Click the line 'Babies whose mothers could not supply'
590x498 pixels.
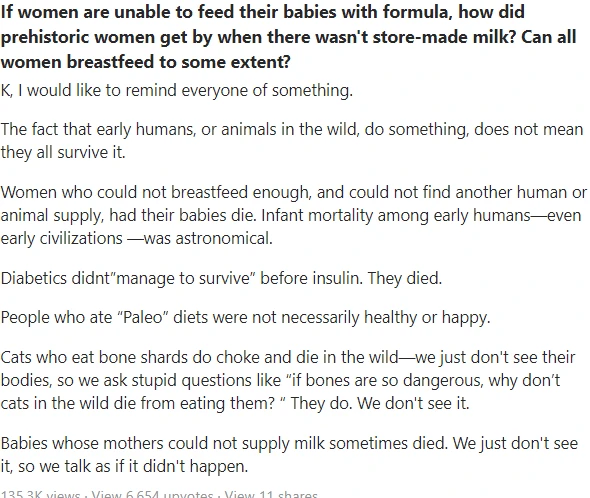coord(289,443)
